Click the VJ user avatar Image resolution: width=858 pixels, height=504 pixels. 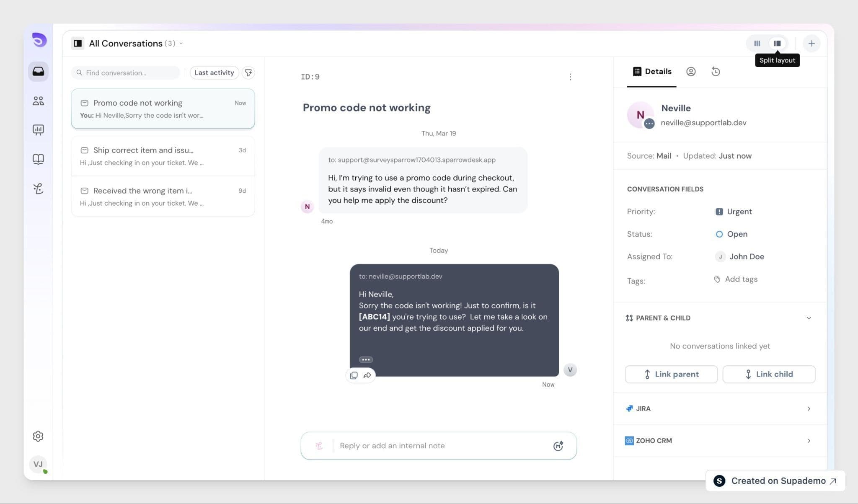(38, 464)
